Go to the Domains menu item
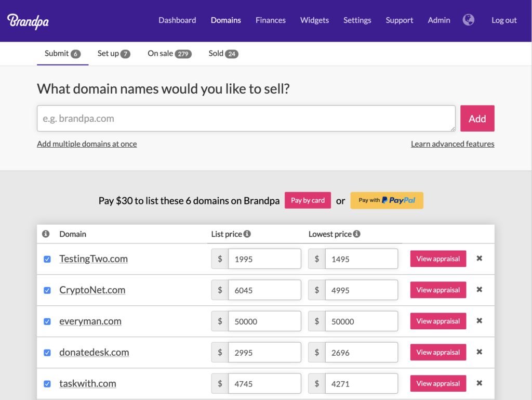 (x=226, y=20)
